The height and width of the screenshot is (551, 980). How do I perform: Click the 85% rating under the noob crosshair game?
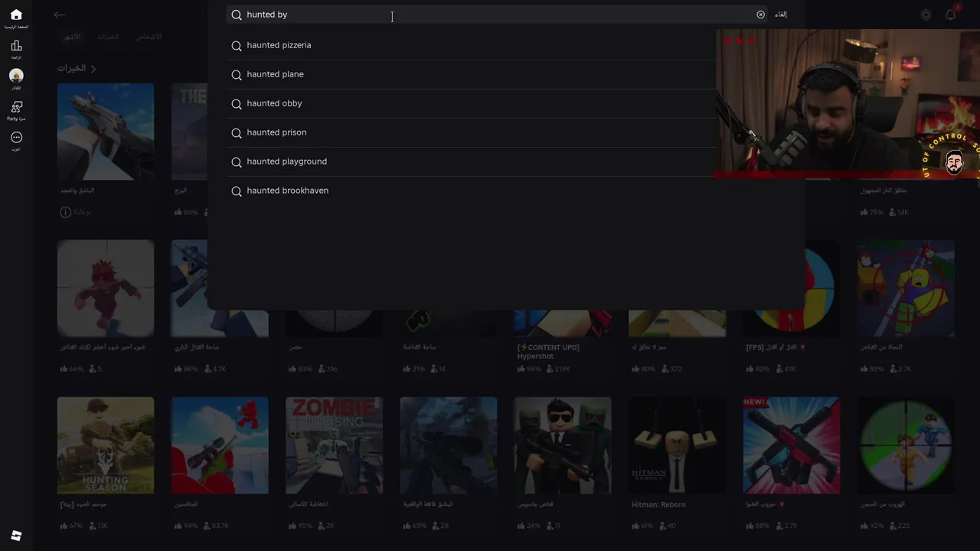pos(872,369)
